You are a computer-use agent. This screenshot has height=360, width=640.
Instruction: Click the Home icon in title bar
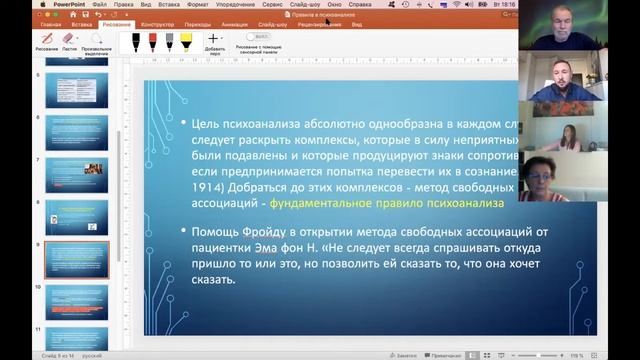point(73,14)
